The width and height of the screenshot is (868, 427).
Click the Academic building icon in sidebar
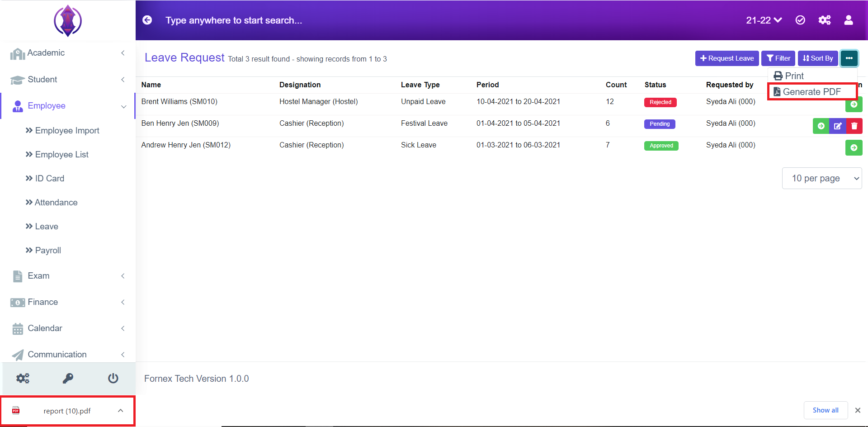[18, 54]
